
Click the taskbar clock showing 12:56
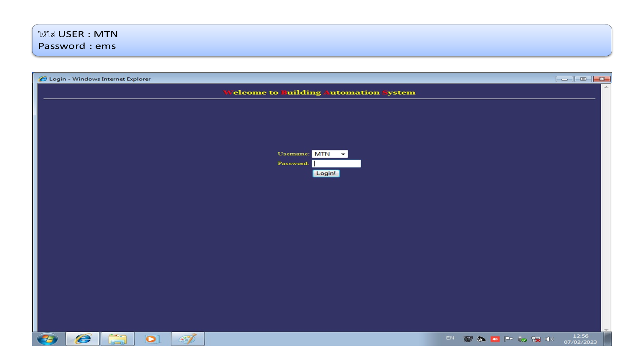580,339
